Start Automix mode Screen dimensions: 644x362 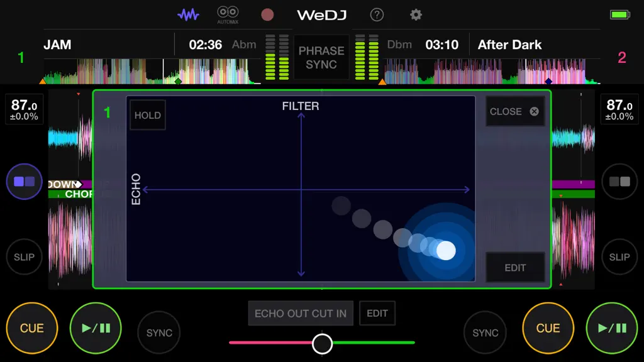coord(228,15)
